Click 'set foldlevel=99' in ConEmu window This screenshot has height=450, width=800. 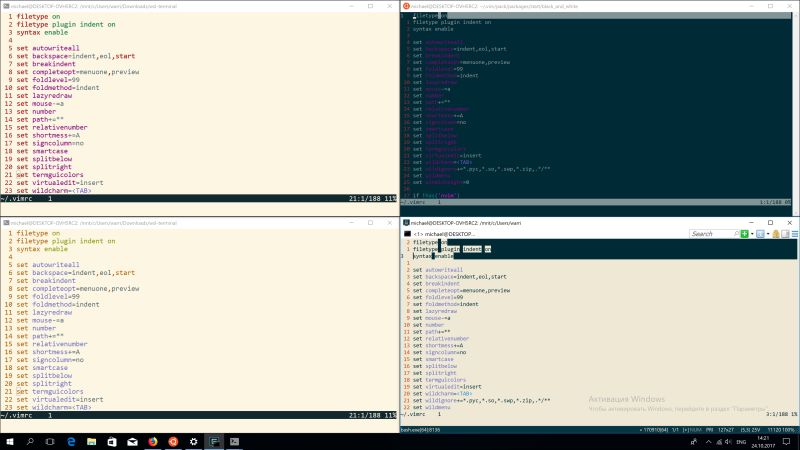(438, 297)
